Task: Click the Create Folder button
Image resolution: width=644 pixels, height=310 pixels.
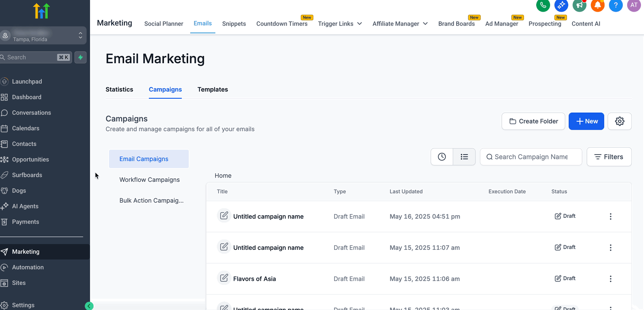Action: click(533, 121)
